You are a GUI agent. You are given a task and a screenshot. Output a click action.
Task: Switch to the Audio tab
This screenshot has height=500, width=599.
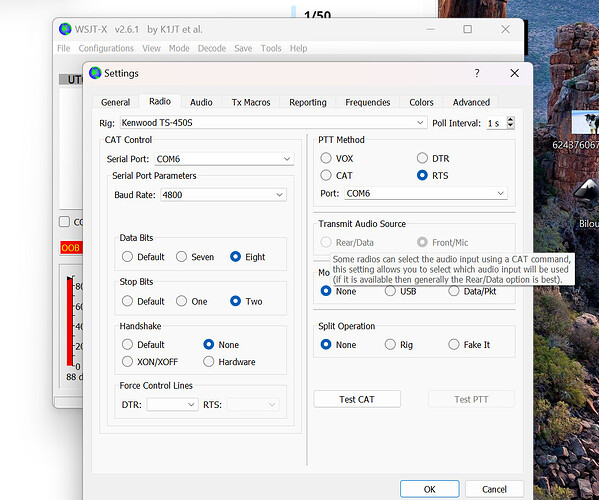(201, 102)
